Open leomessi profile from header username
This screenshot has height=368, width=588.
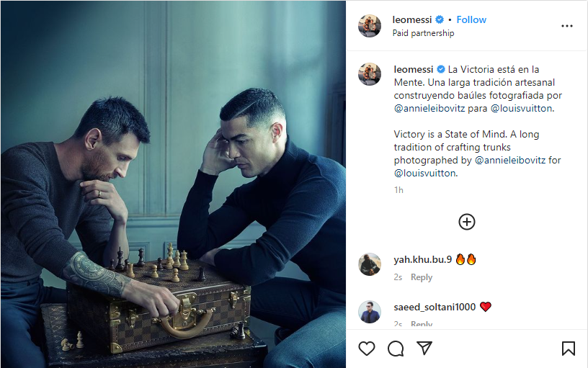click(413, 19)
